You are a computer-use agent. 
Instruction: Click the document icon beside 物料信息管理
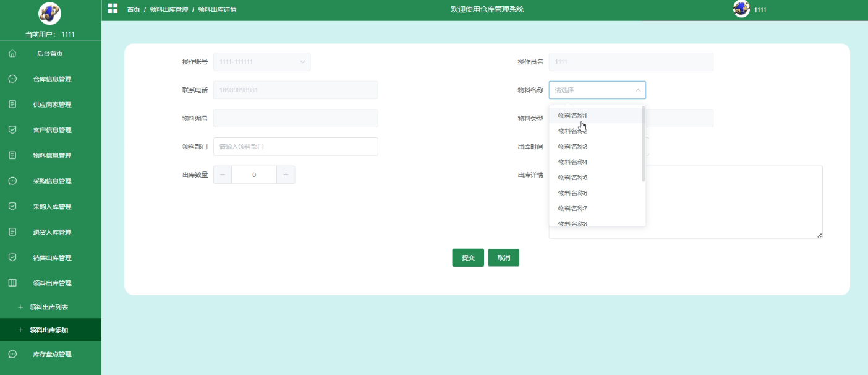coord(12,155)
